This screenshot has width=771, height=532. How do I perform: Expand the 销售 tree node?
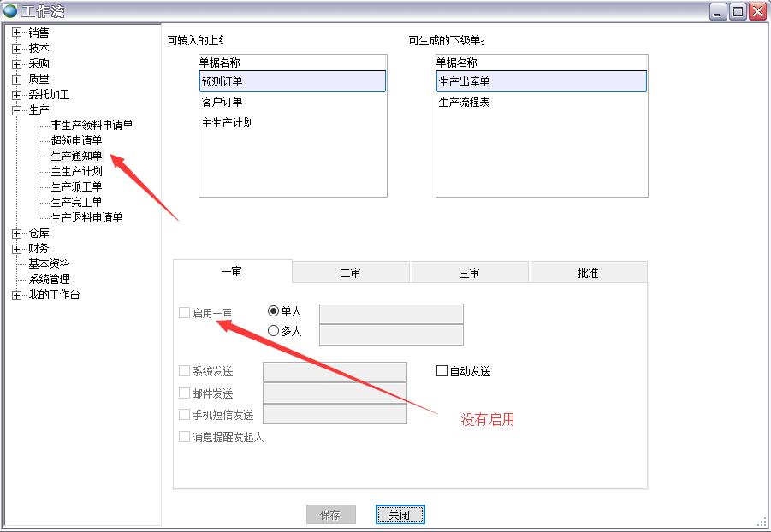(16, 33)
